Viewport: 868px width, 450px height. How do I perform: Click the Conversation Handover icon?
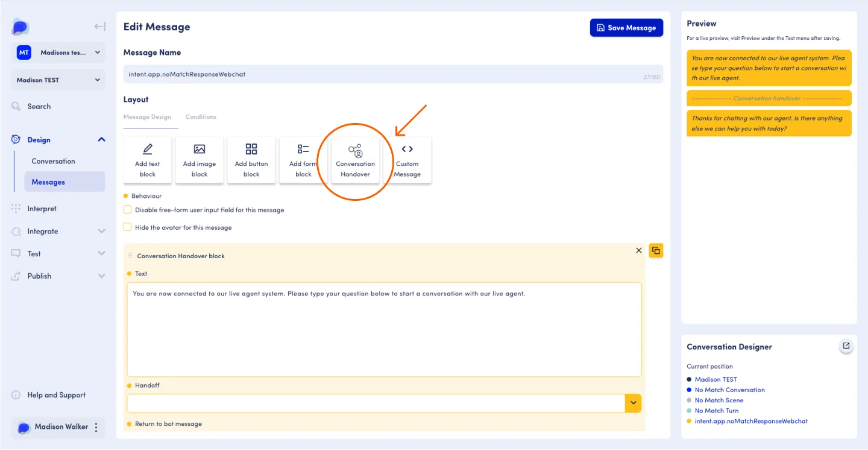point(355,150)
